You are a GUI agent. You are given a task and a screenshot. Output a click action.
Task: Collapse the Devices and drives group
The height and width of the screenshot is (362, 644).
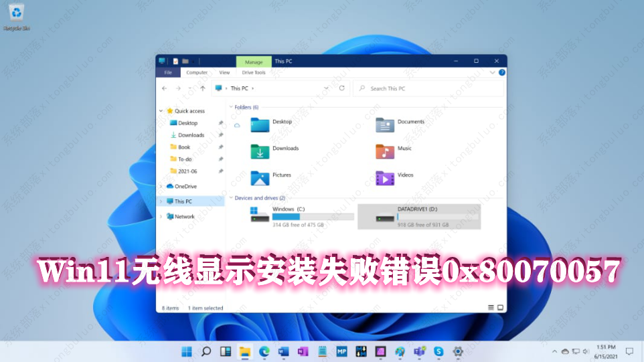point(231,198)
